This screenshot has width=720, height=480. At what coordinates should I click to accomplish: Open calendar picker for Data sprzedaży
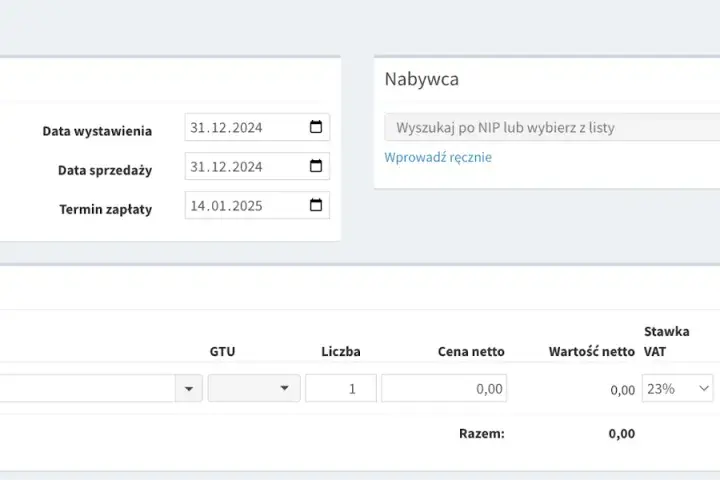[x=316, y=166]
